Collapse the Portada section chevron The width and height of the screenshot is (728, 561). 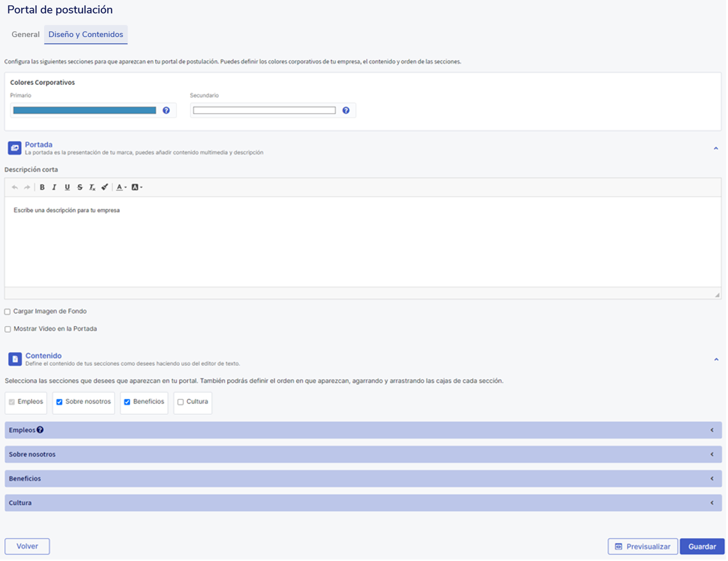pos(715,149)
